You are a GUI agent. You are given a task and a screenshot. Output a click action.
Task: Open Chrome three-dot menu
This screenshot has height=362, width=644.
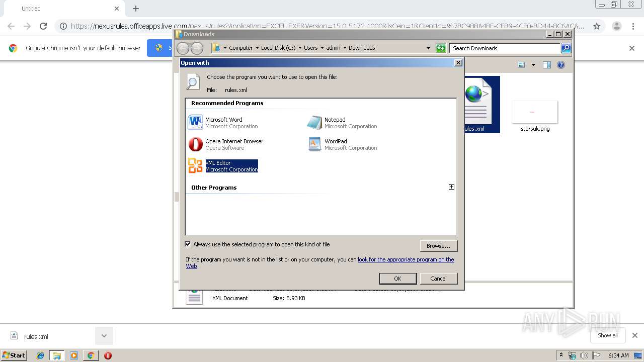(633, 26)
